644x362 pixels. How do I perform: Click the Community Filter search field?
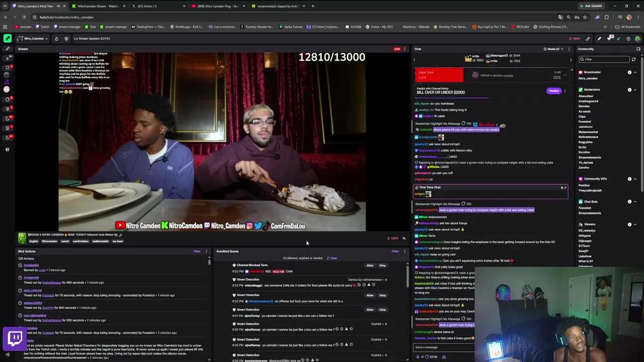[x=604, y=59]
